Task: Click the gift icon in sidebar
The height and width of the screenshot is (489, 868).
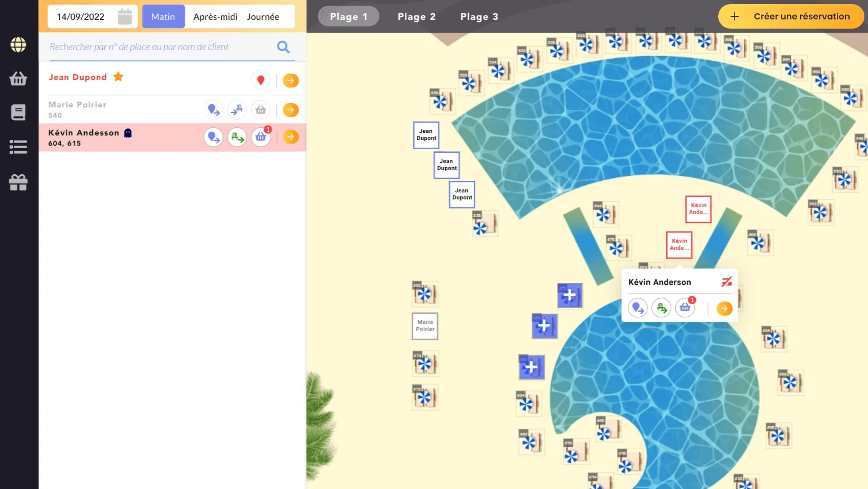Action: [x=18, y=182]
